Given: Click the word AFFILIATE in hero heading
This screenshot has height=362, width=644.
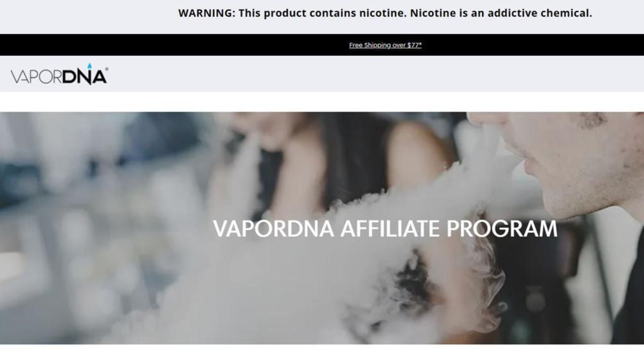Looking at the screenshot, I should coord(390,229).
